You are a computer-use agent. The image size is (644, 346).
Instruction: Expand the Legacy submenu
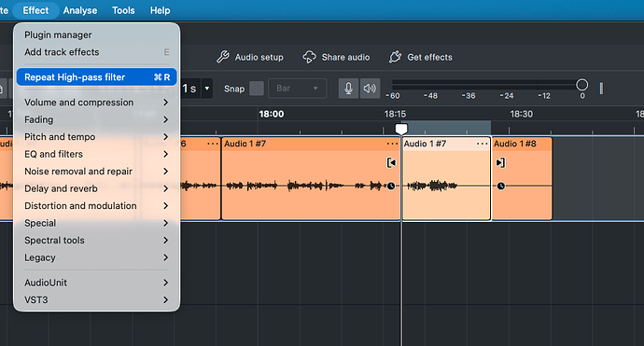click(96, 257)
